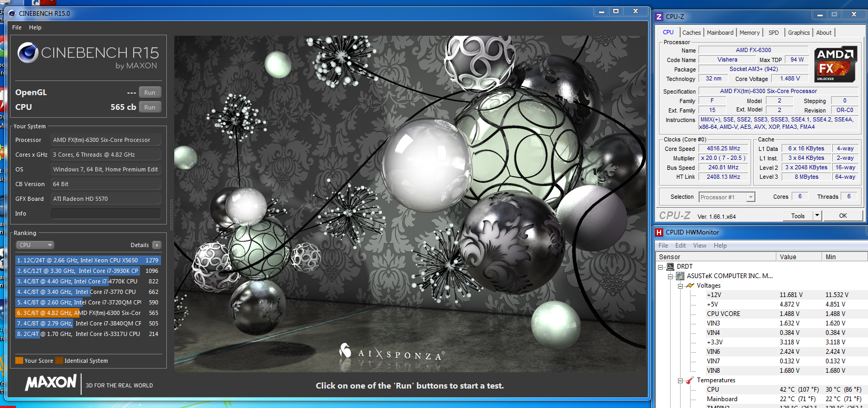Switch to About tab in CPU-Z
The width and height of the screenshot is (868, 408).
tap(824, 33)
